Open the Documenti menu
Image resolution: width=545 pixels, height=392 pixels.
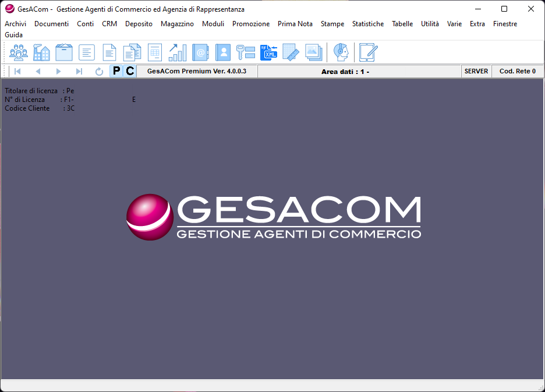tap(51, 24)
